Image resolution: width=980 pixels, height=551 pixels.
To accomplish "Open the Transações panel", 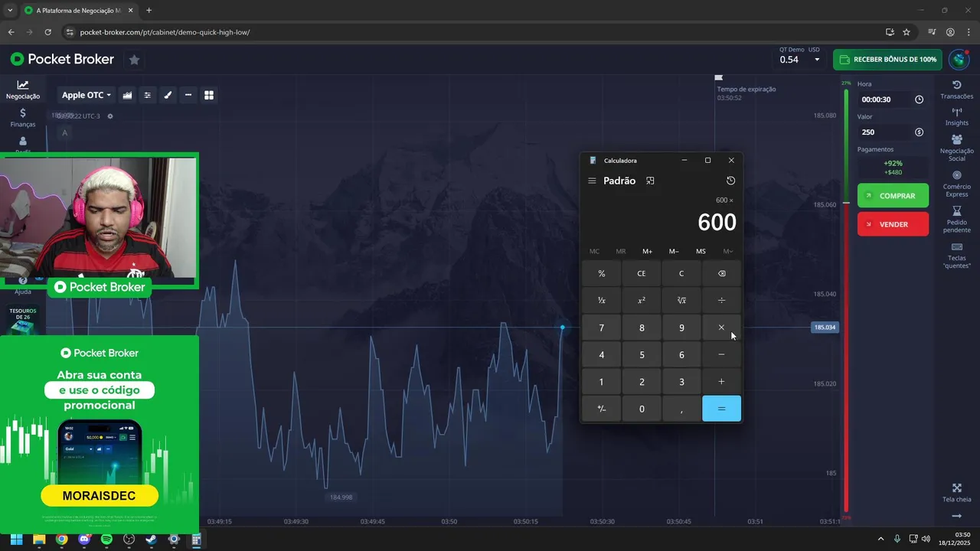I will [956, 90].
